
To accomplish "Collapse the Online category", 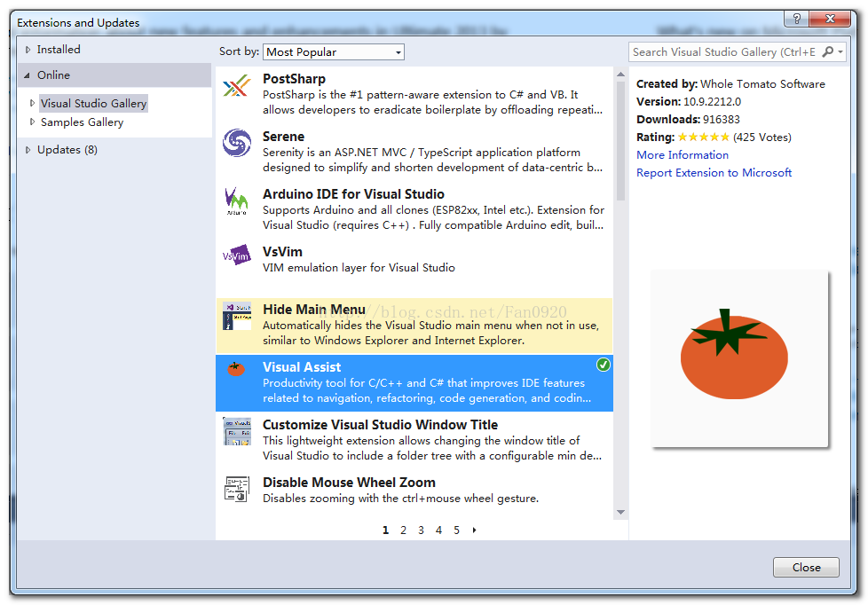I will (28, 75).
